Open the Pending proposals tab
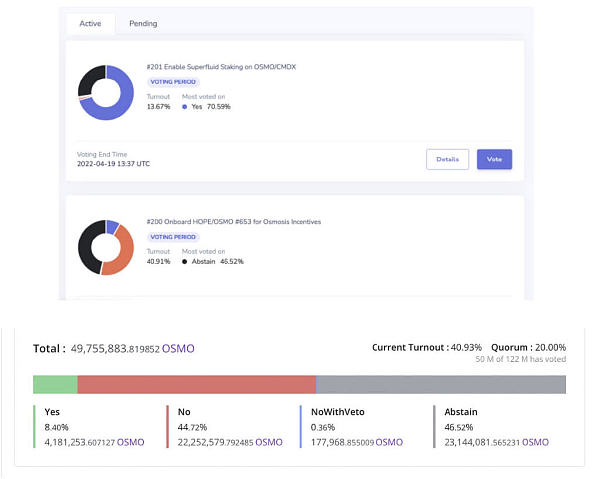Viewport: 600px width, 479px height. [143, 23]
